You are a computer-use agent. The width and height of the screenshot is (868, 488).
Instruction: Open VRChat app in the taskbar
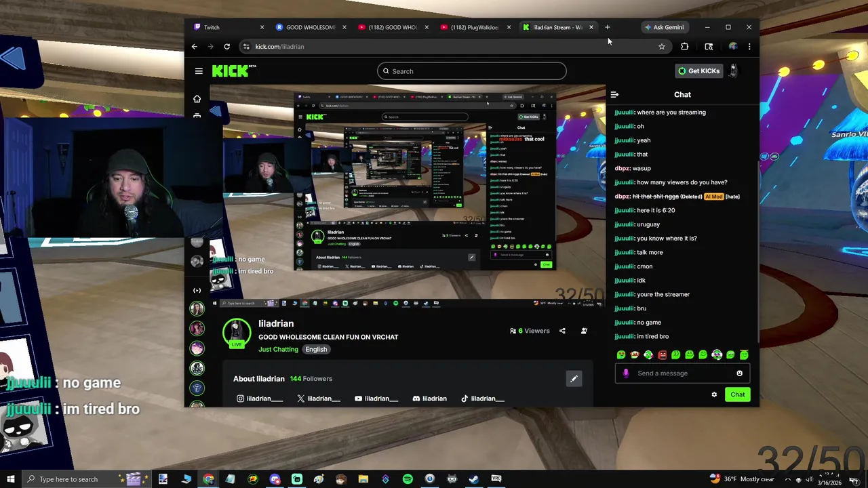click(496, 479)
